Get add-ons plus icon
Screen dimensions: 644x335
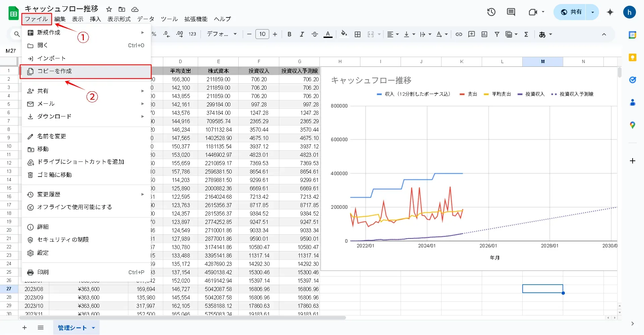click(x=633, y=161)
